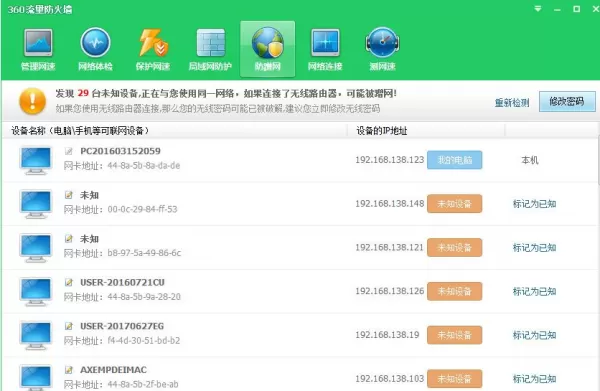This screenshot has width=600, height=391.
Task: Click monitor icon for USER-20160721CU
Action: pos(36,292)
